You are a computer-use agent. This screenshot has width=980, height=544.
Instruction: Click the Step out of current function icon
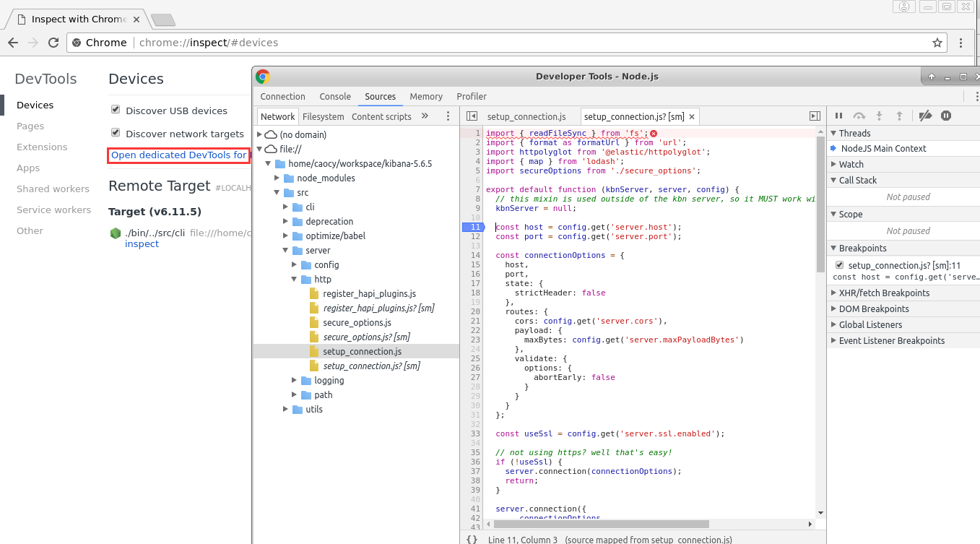click(x=899, y=116)
